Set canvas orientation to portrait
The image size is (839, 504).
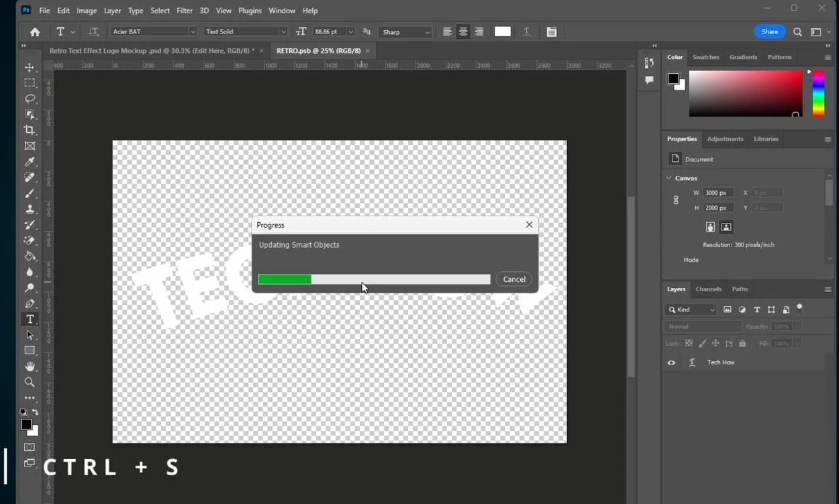[x=710, y=227]
